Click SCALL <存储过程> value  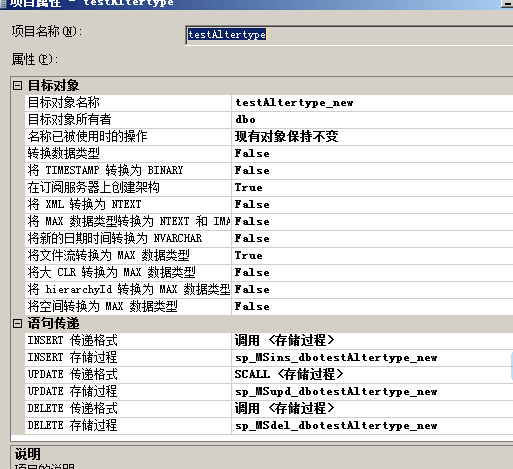(373, 375)
